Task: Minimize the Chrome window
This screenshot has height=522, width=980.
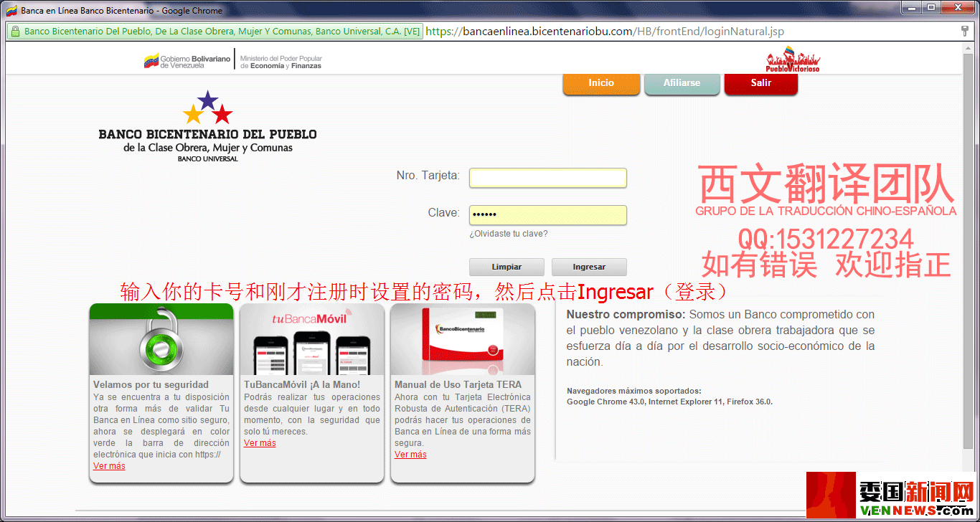Action: [x=913, y=6]
